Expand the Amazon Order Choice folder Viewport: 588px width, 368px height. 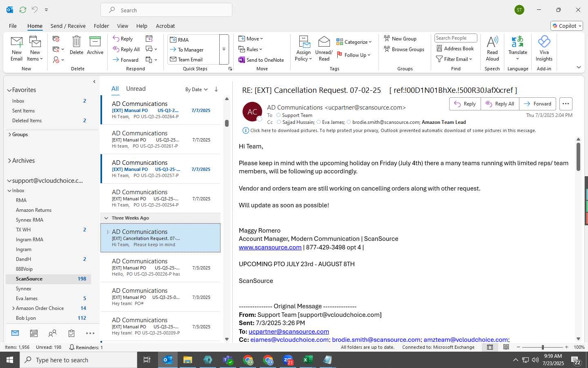[13, 308]
